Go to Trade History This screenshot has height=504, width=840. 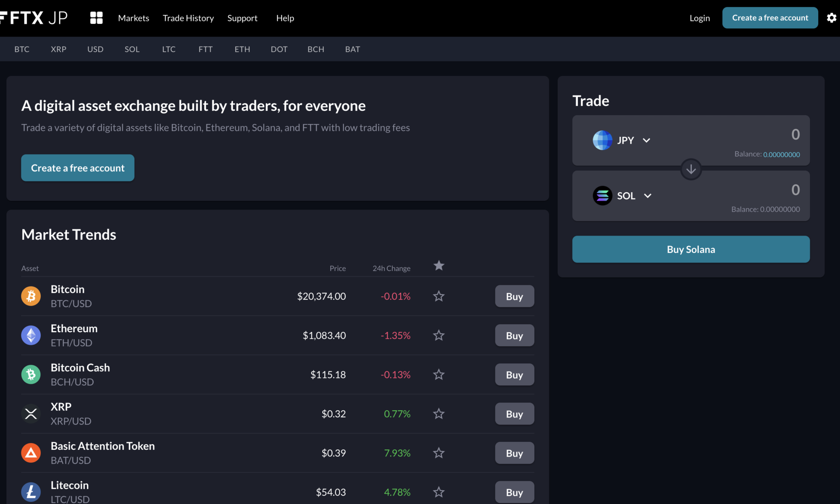188,18
